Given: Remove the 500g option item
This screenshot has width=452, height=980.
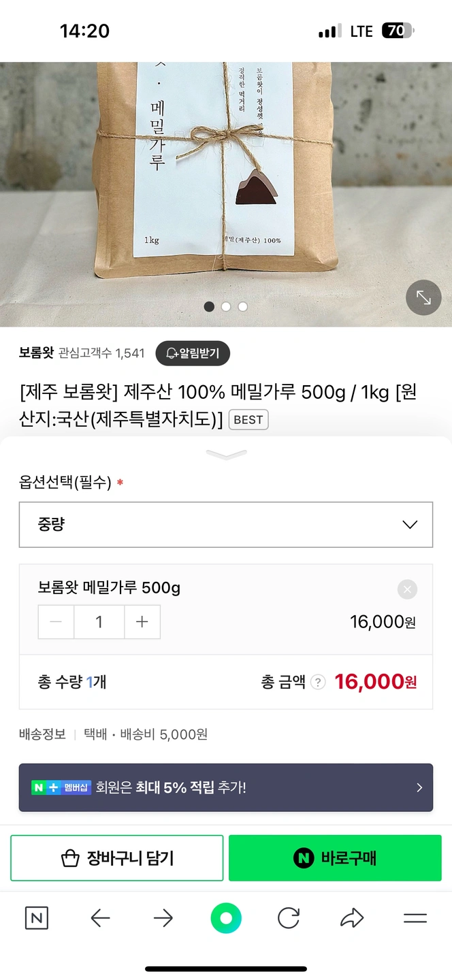Looking at the screenshot, I should pos(407,589).
